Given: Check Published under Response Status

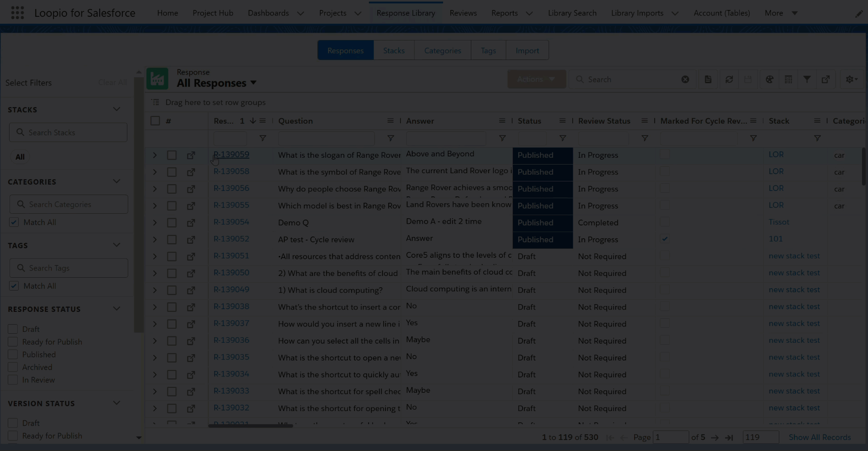Looking at the screenshot, I should 13,355.
